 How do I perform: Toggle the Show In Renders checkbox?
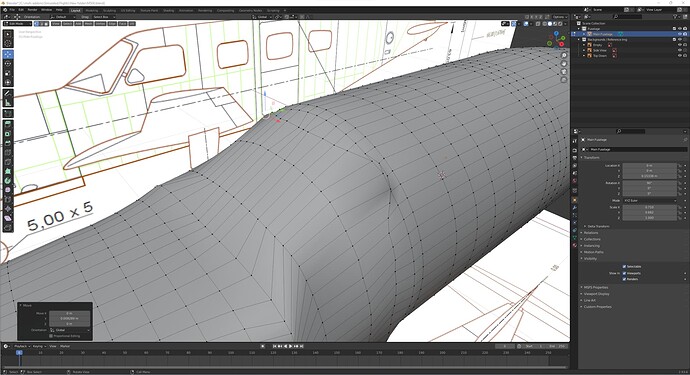624,279
